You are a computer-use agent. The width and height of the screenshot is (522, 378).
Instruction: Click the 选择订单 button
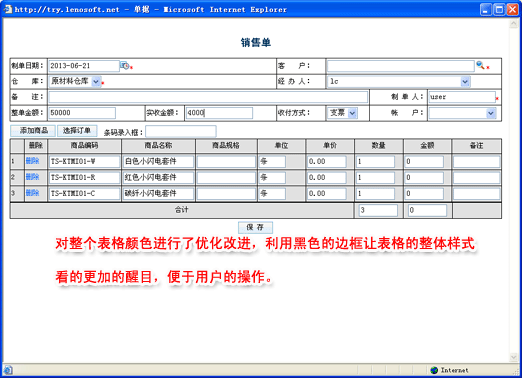pyautogui.click(x=77, y=131)
